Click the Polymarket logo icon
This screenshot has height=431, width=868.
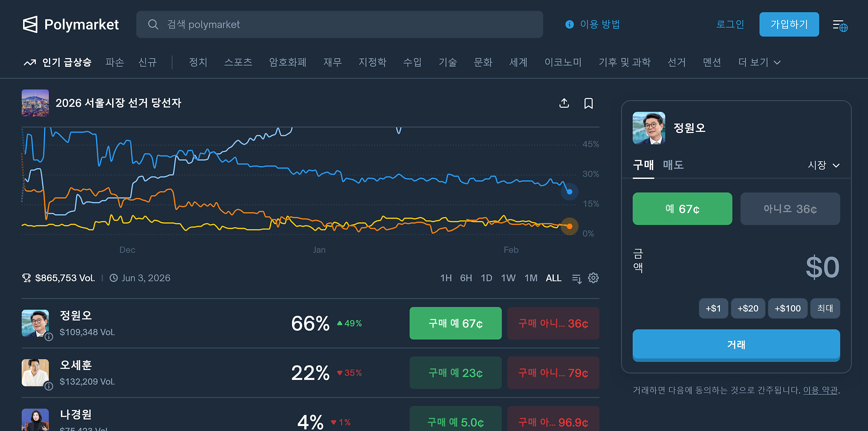30,24
